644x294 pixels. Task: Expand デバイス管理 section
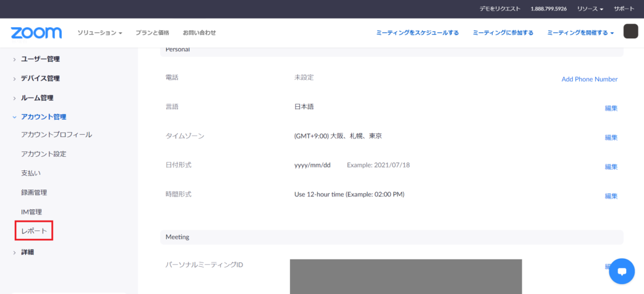pos(40,78)
